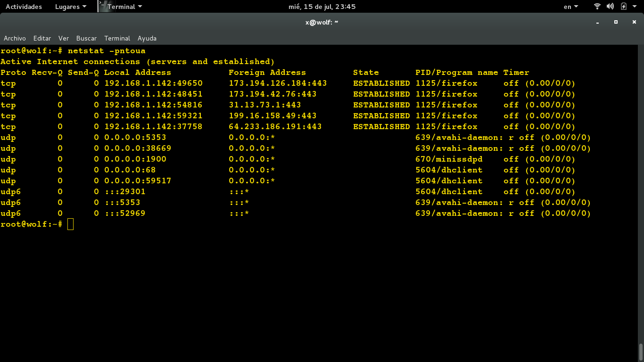This screenshot has width=644, height=362.
Task: Open the Ver menu
Action: click(x=64, y=38)
